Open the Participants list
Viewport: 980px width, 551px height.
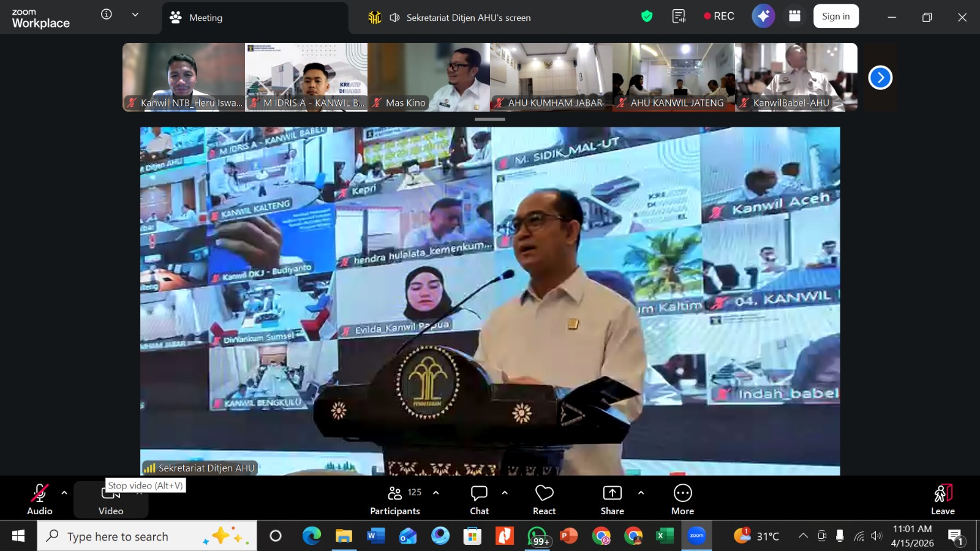395,500
